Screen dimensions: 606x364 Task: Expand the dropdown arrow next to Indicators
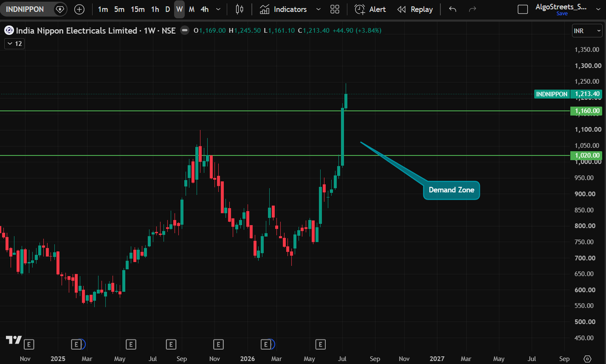pyautogui.click(x=318, y=9)
